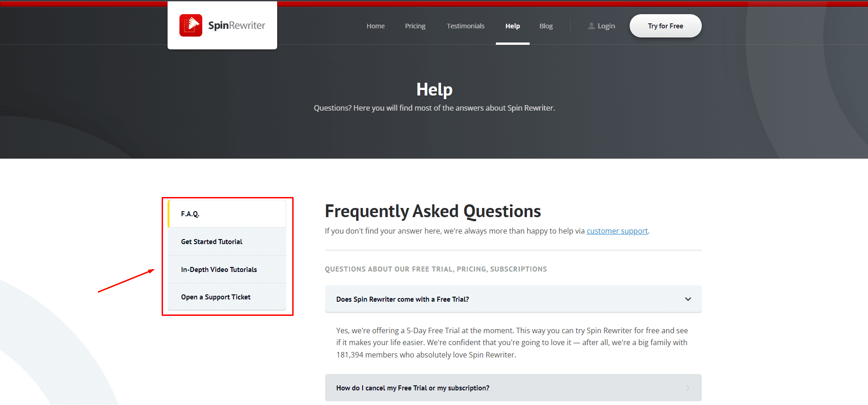Visit the Blog page
The image size is (868, 405).
point(546,26)
